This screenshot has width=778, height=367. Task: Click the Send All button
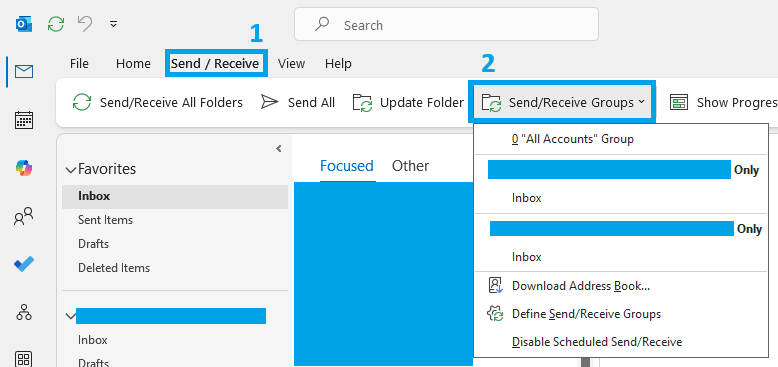[298, 103]
